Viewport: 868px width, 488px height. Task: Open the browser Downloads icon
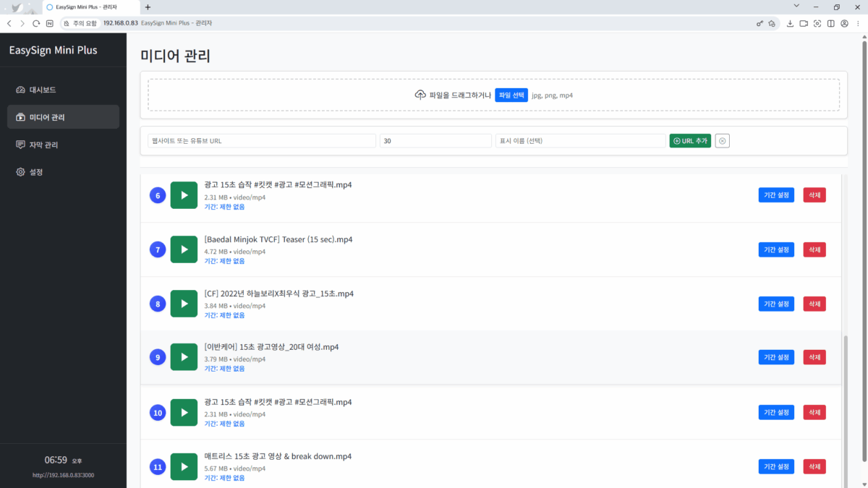(791, 23)
